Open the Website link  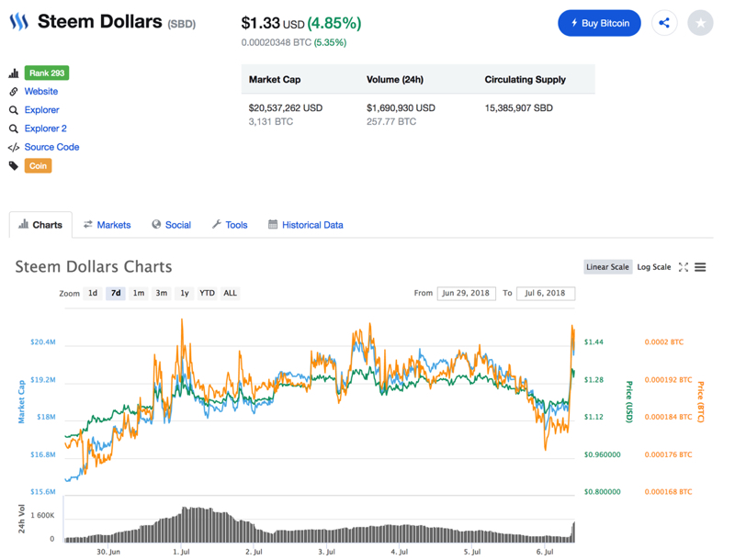click(41, 91)
